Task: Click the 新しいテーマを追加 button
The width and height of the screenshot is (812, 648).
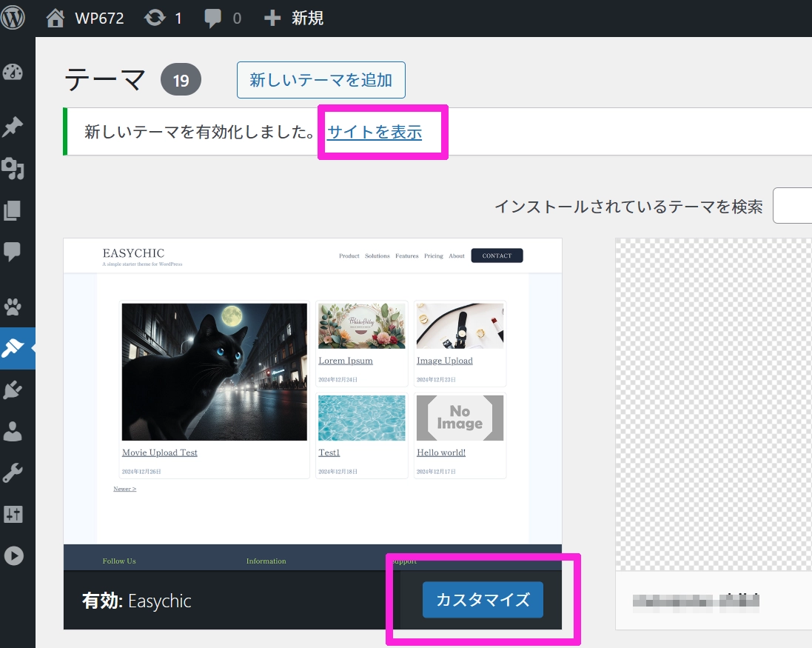Action: (x=321, y=80)
